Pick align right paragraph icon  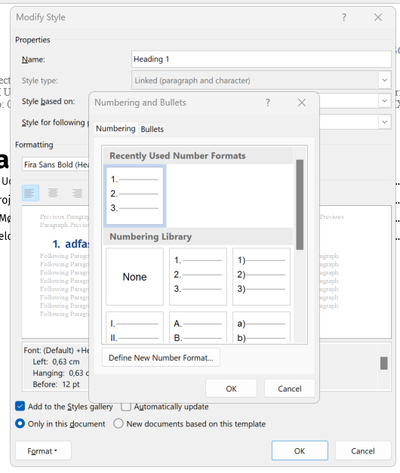pyautogui.click(x=77, y=193)
